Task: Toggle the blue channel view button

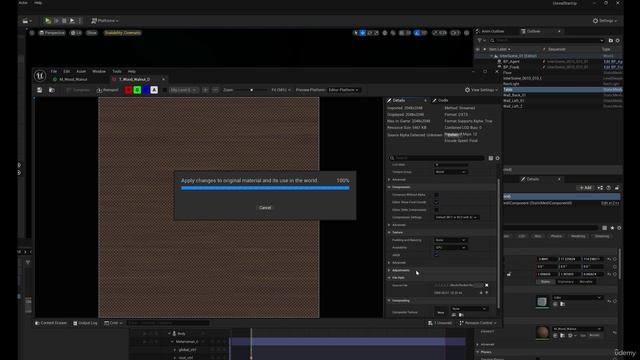Action: tap(146, 90)
